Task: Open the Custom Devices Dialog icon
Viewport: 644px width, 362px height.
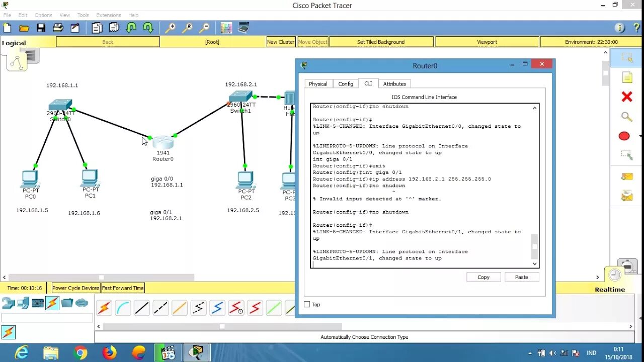Action: coord(244,28)
